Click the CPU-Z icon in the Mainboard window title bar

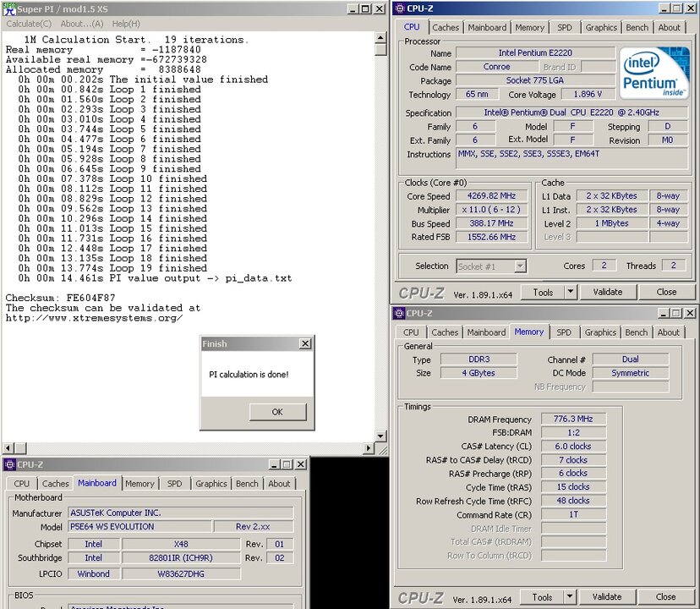(10, 464)
